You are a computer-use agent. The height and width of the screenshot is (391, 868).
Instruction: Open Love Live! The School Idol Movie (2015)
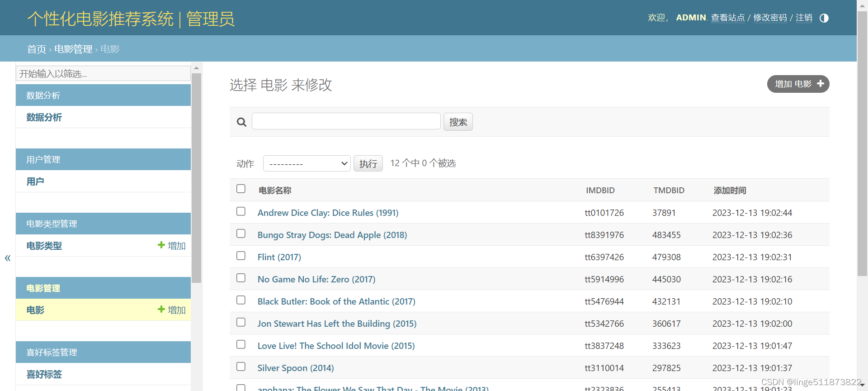[336, 346]
